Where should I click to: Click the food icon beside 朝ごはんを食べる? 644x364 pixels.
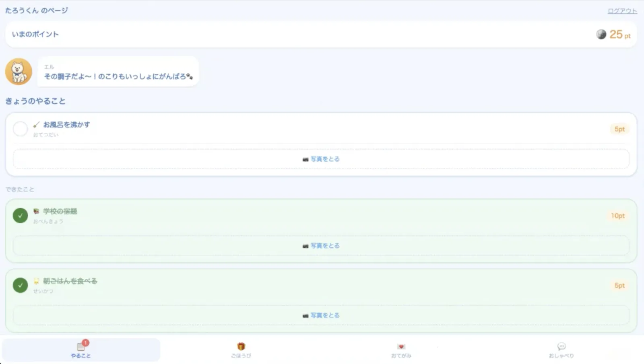coord(36,281)
